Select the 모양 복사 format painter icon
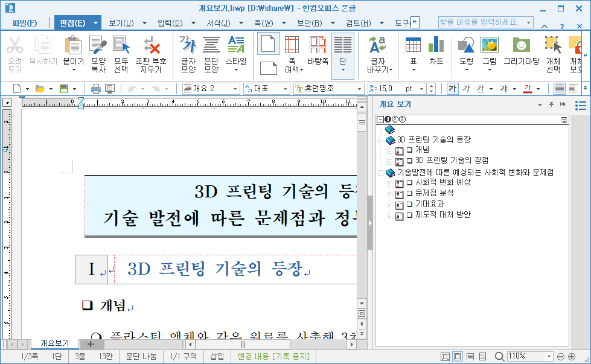The width and height of the screenshot is (591, 364). [x=98, y=45]
